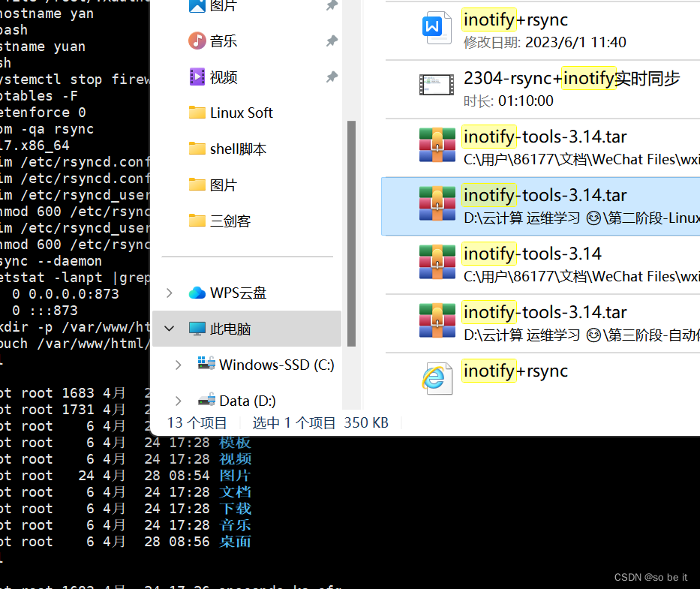Unpin the 视频 folder from Quick access
700x589 pixels.
[x=331, y=77]
